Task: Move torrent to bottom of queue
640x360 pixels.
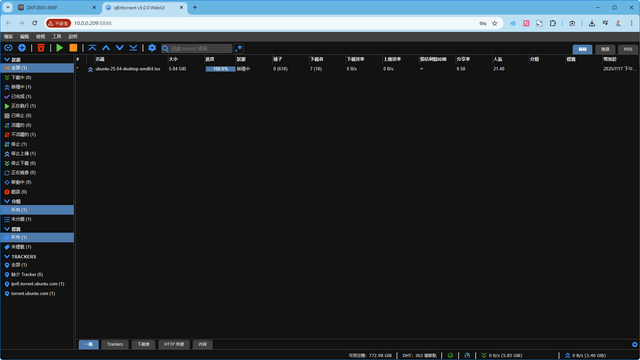Action: coord(133,48)
